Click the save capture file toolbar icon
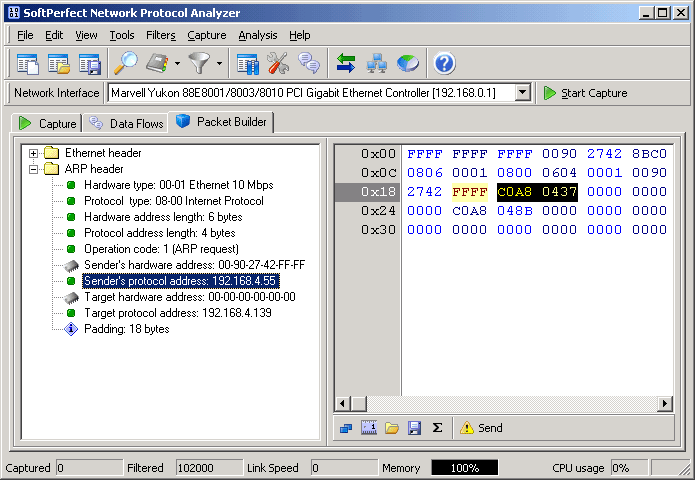The image size is (695, 480). coord(90,63)
